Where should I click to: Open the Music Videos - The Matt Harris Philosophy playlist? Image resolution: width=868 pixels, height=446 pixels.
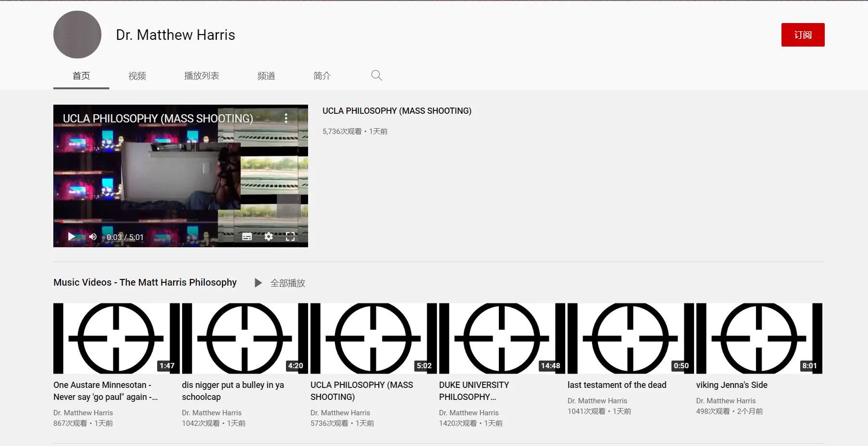point(145,282)
